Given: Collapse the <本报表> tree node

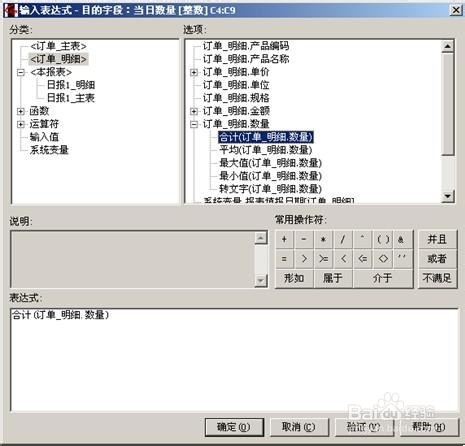Looking at the screenshot, I should point(21,72).
